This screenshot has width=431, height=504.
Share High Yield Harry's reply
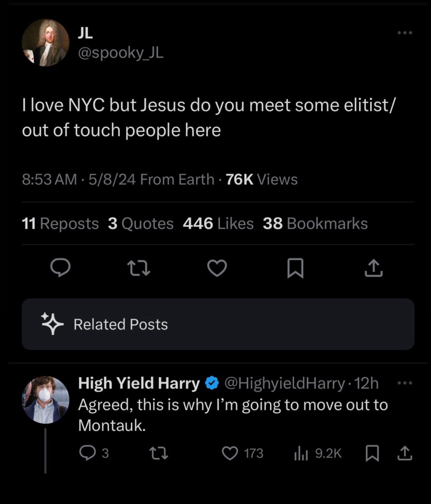tap(404, 454)
